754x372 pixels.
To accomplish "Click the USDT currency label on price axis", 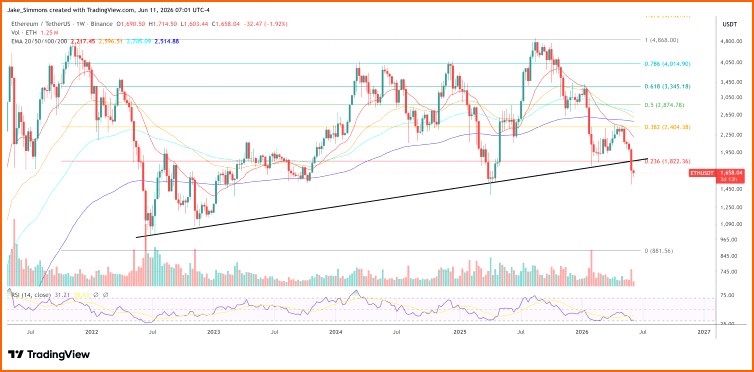I will pyautogui.click(x=729, y=24).
